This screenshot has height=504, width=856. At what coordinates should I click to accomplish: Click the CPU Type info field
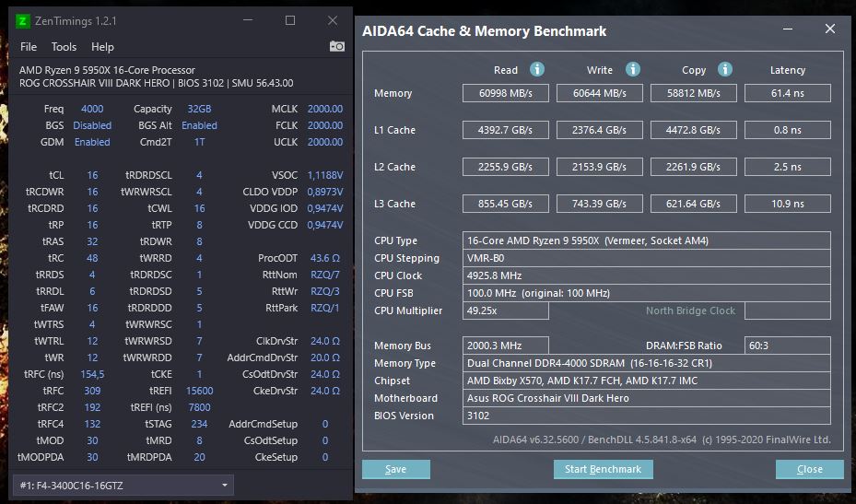[647, 240]
